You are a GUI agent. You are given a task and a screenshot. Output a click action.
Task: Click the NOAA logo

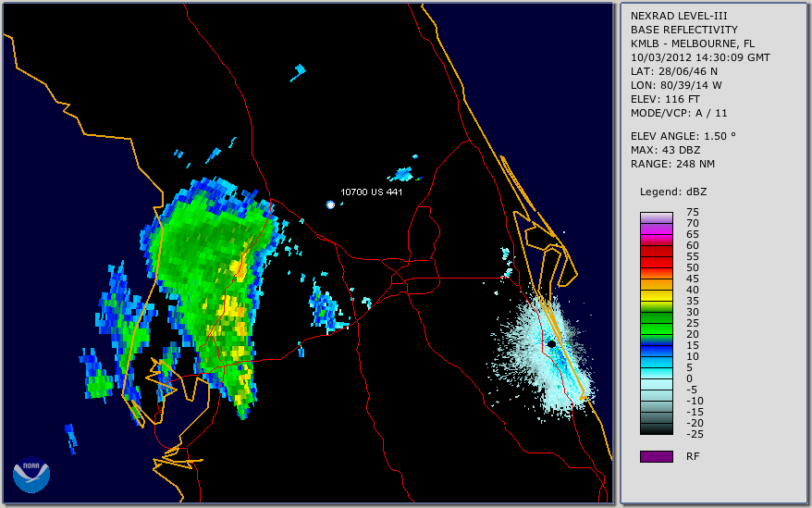31,475
